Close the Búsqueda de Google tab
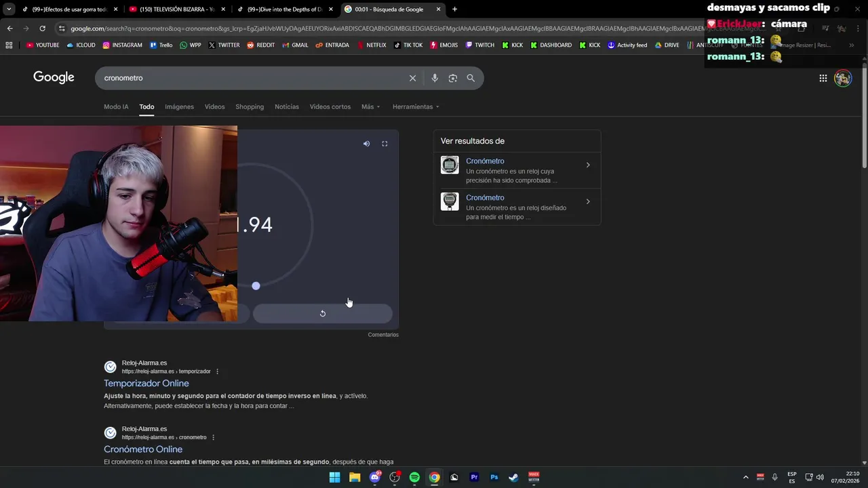 point(438,9)
